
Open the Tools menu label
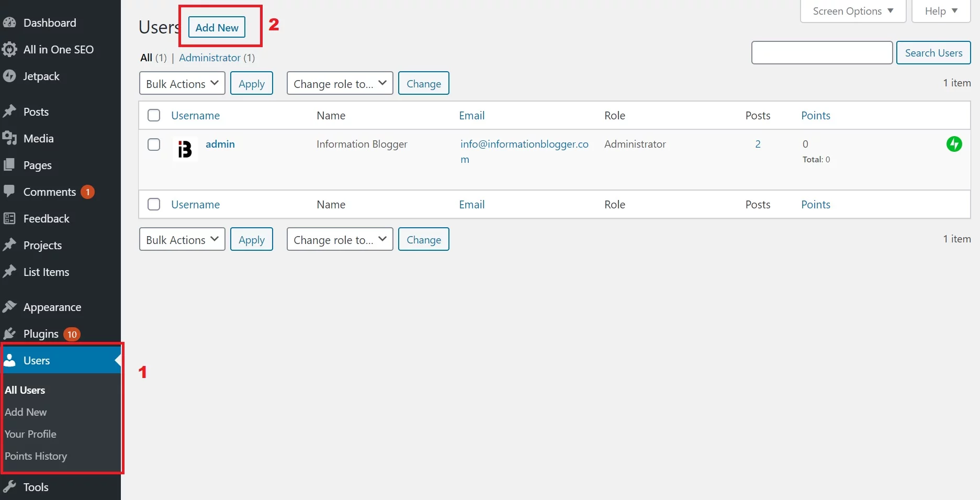[36, 487]
